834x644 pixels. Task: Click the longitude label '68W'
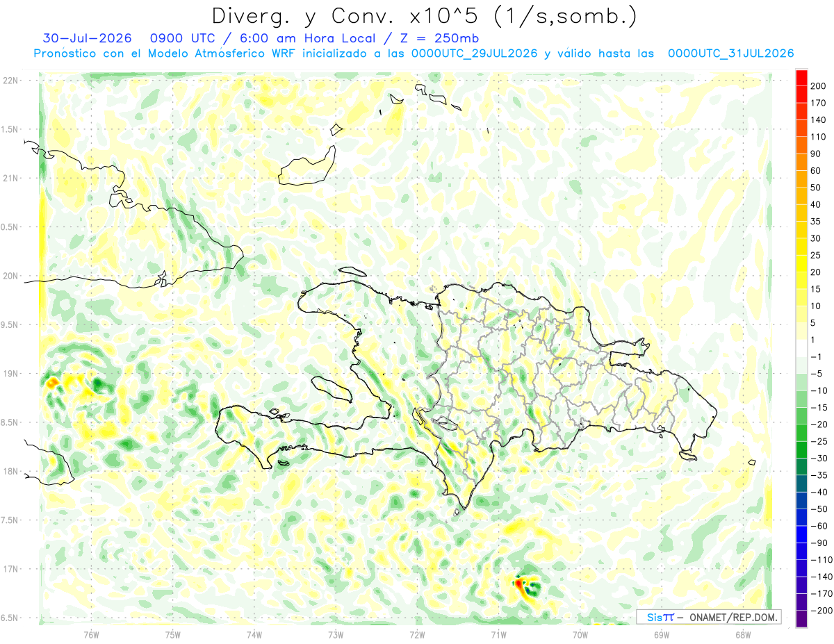[x=742, y=635]
